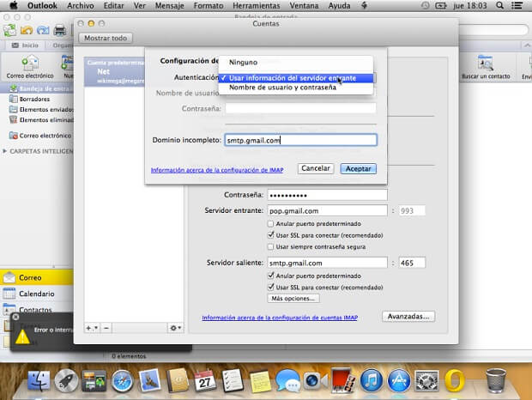Expand CARPETAS INTELIGENTES section
532x400 pixels.
coord(5,151)
